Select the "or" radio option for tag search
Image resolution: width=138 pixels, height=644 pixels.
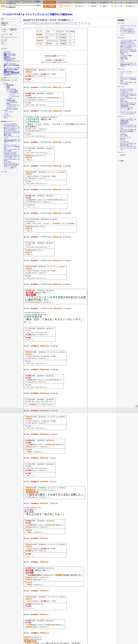click(8, 29)
